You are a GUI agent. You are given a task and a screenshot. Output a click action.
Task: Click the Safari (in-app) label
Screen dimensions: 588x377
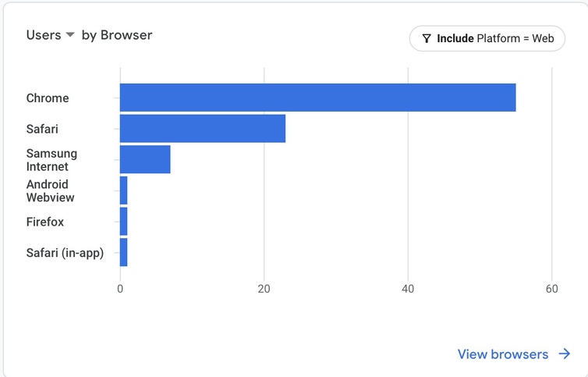tap(65, 253)
